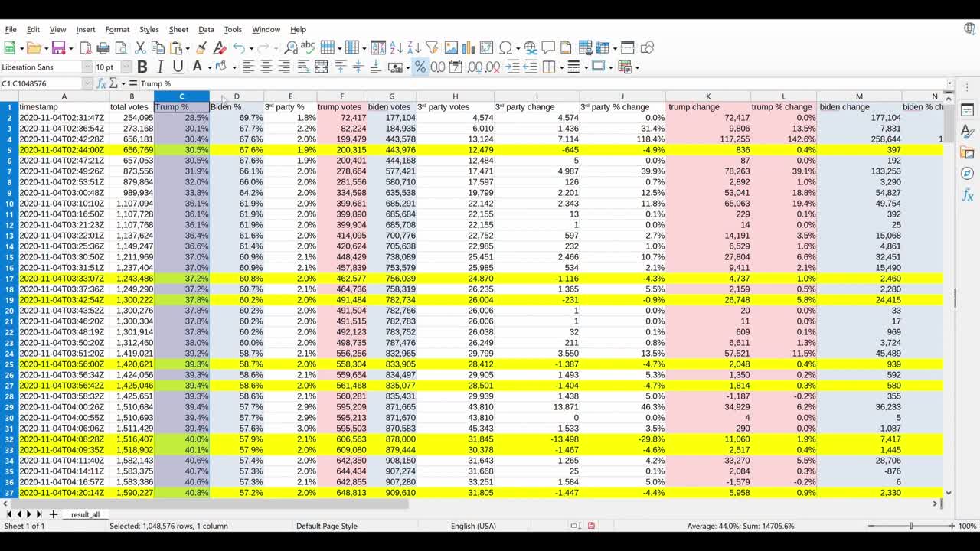Open sidebar Navigator compass icon
This screenshot has height=551, width=980.
[967, 174]
